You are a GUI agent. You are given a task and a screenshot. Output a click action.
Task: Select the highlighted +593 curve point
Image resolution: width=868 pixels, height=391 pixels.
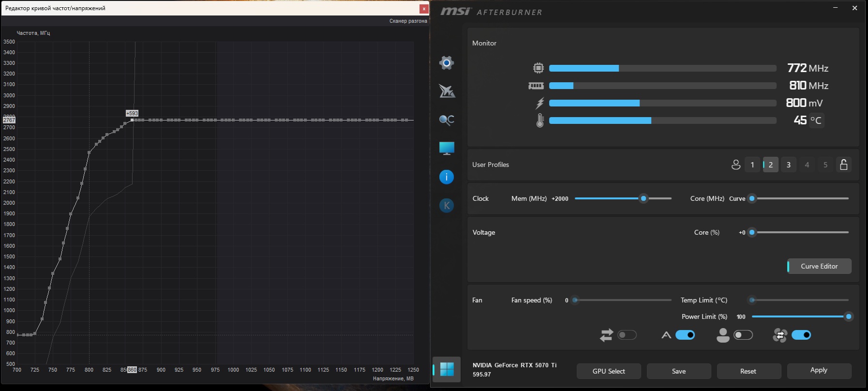tap(132, 120)
